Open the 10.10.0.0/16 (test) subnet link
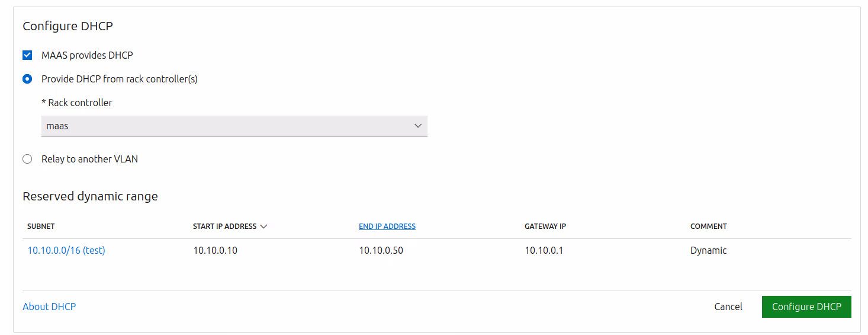This screenshot has width=868, height=335. coord(66,250)
